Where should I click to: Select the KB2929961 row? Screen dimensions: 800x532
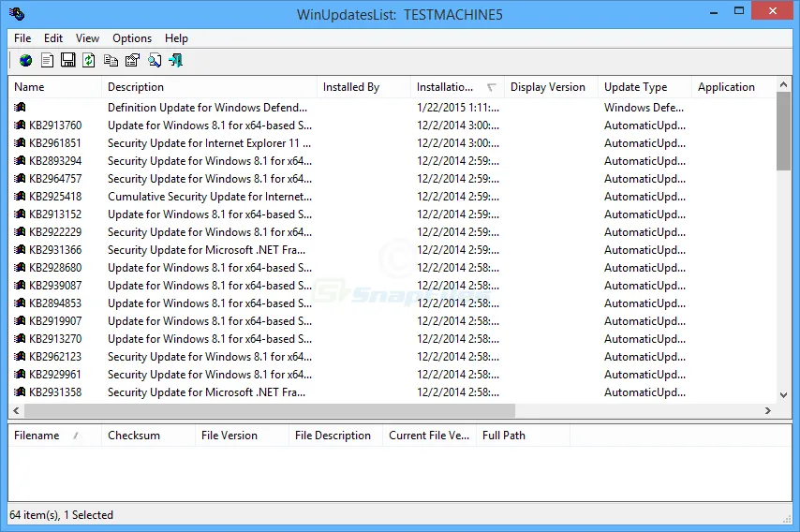coord(393,375)
